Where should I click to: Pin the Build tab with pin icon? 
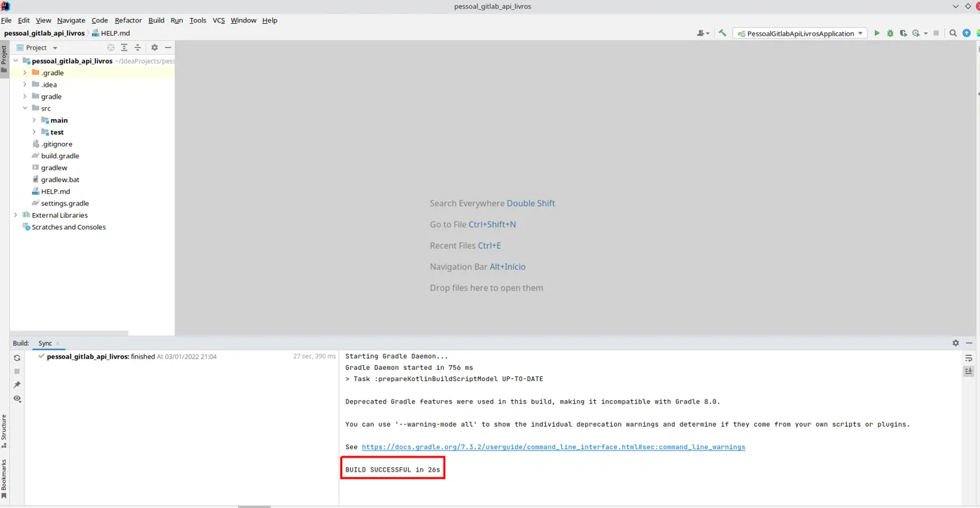[17, 385]
